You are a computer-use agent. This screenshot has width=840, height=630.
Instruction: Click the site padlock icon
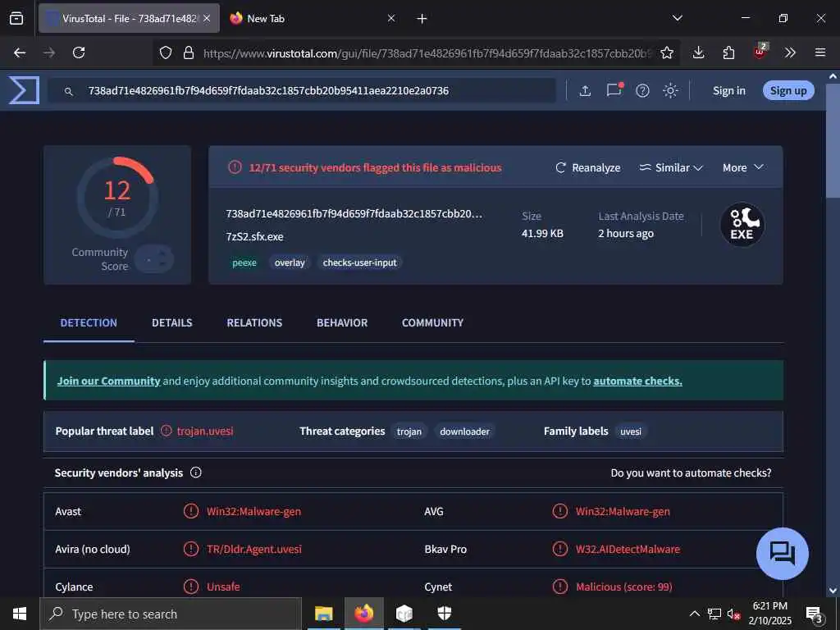[x=189, y=52]
